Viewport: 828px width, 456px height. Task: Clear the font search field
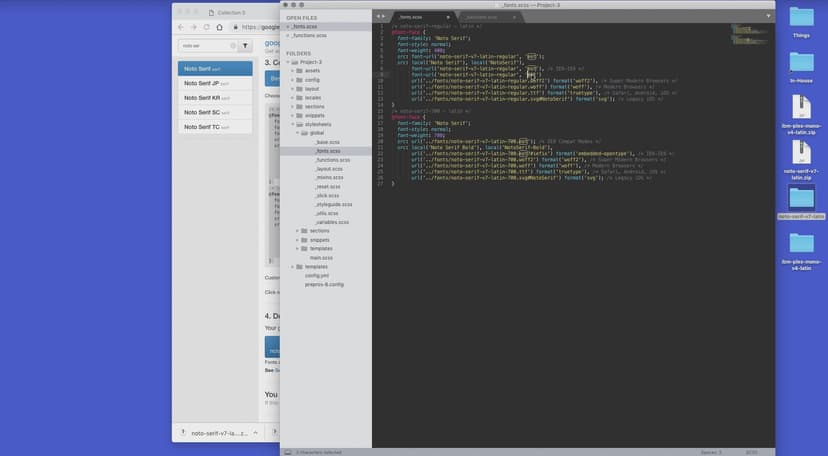233,46
